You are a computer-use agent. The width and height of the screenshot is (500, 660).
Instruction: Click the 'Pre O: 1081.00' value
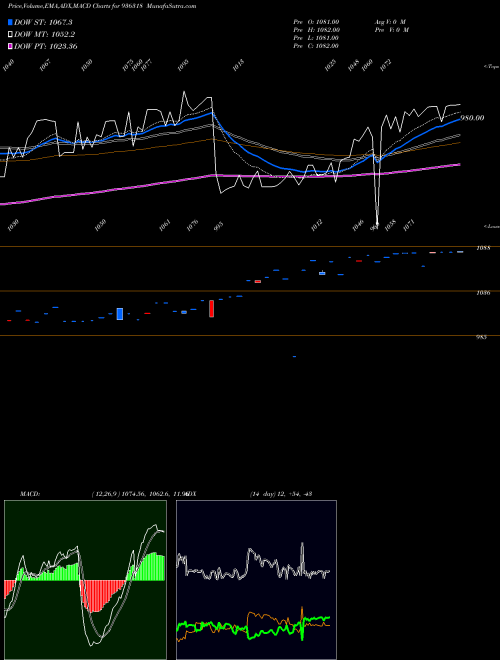(x=316, y=22)
